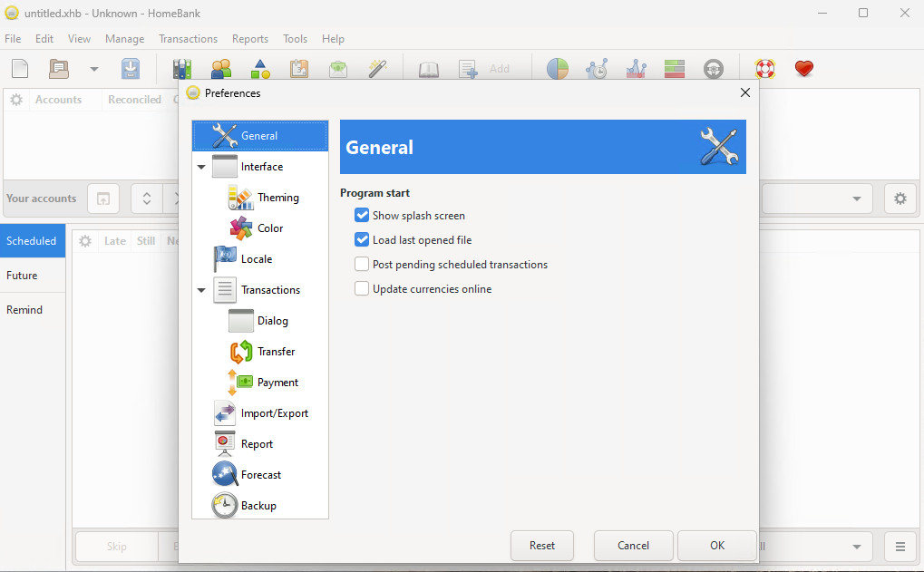The width and height of the screenshot is (924, 572).
Task: Click the Save file toolbar icon
Action: coord(131,69)
